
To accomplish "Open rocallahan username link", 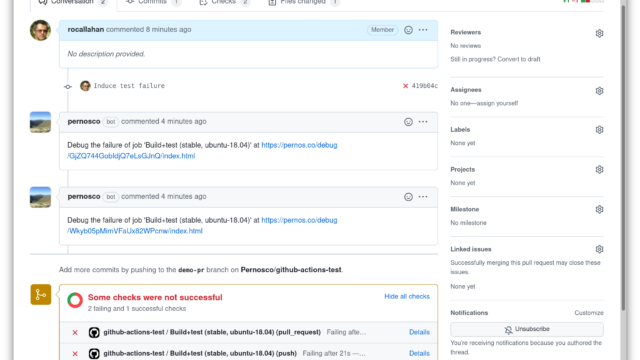I will tap(86, 29).
